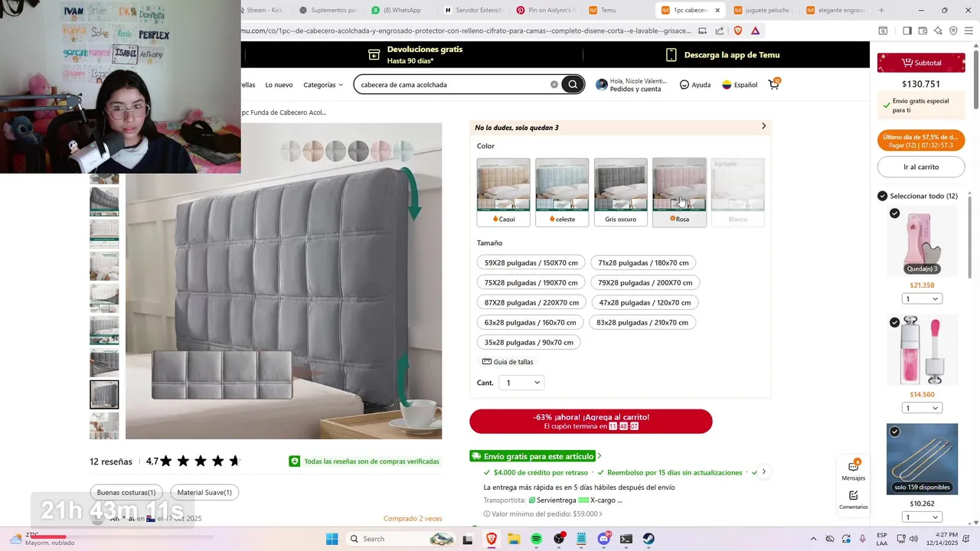Toggle the browser sidebar panel icon
This screenshot has height=551, width=980.
click(907, 31)
